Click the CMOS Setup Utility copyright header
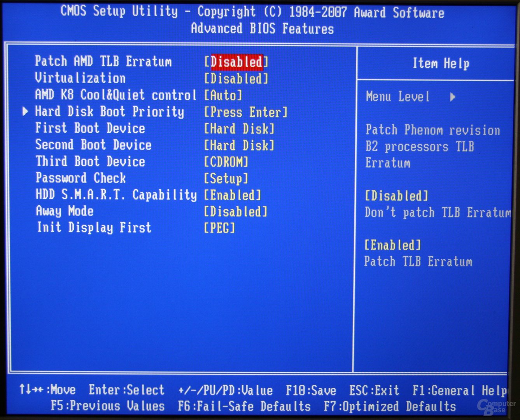 click(252, 12)
